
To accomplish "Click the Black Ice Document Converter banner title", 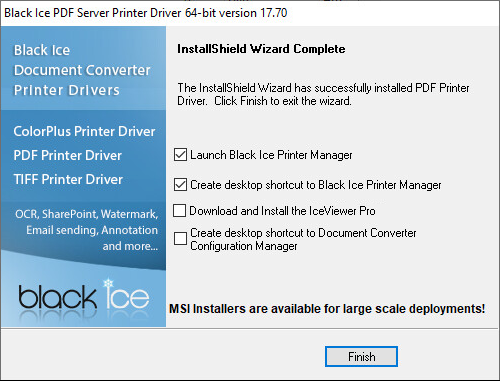I will (x=82, y=70).
